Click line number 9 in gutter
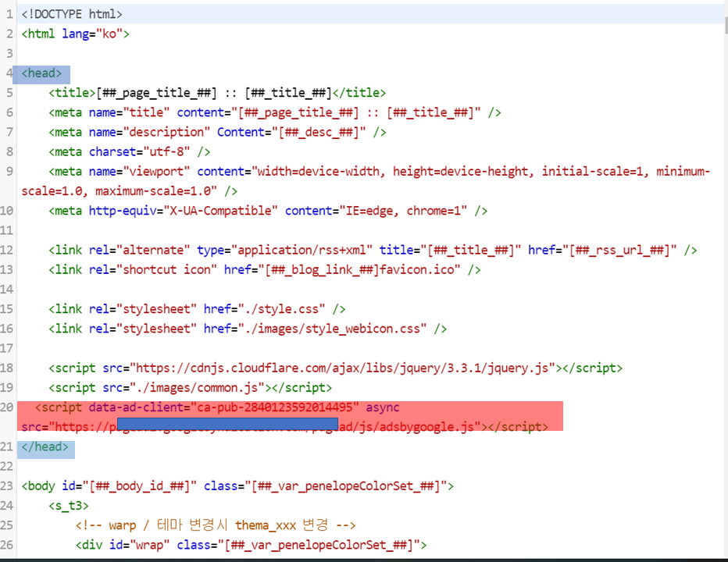 9,172
